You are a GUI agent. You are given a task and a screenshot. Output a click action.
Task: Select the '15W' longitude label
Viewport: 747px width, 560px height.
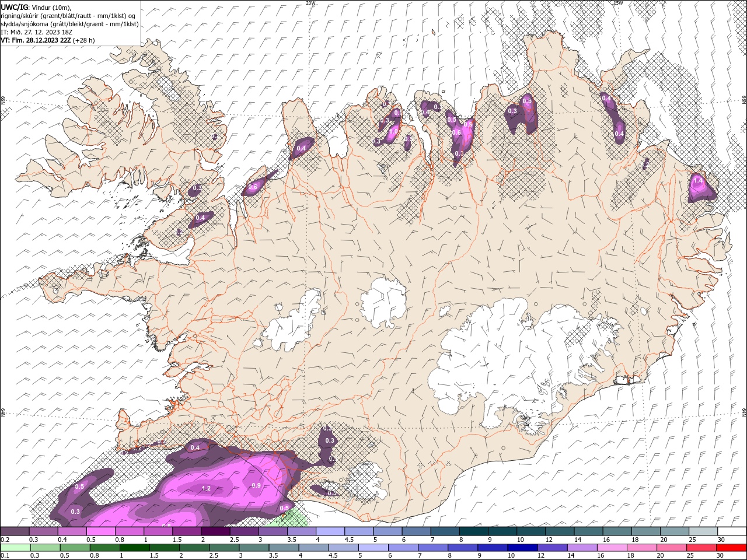pyautogui.click(x=618, y=3)
